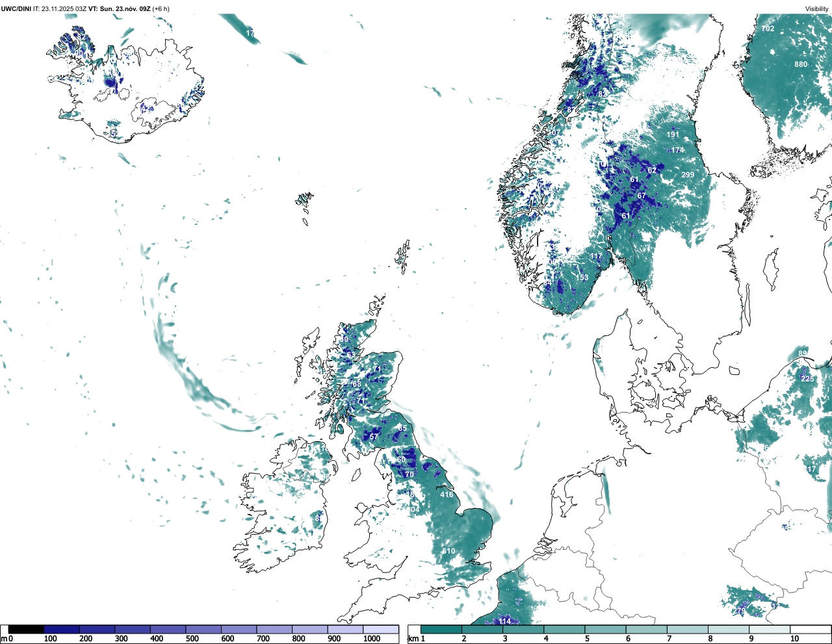Click visibility value '153' in southern Norway
The width and height of the screenshot is (832, 644).
coord(582,277)
